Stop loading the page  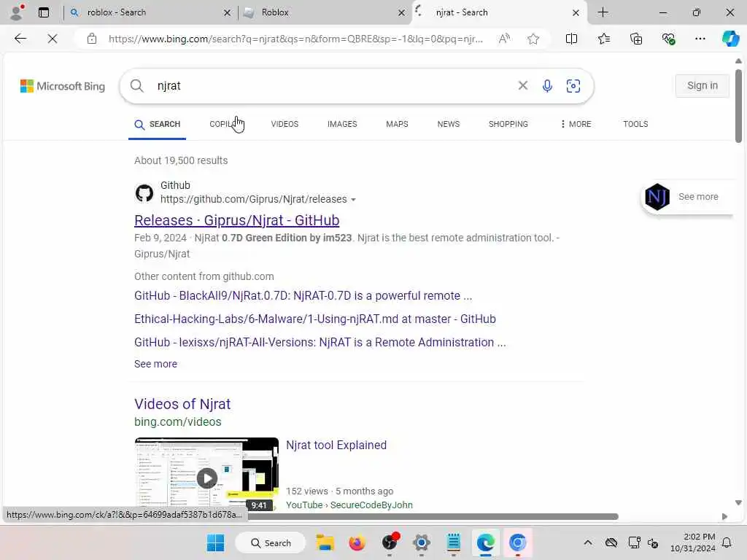point(53,39)
